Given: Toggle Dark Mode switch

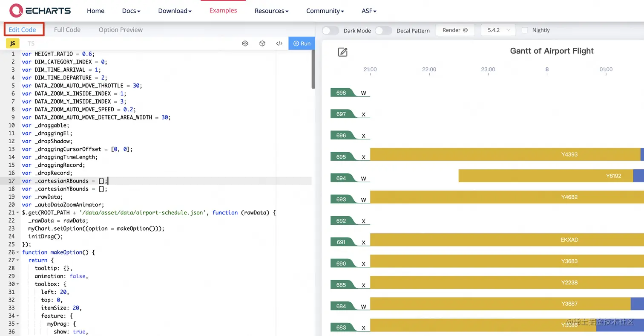Looking at the screenshot, I should point(331,30).
